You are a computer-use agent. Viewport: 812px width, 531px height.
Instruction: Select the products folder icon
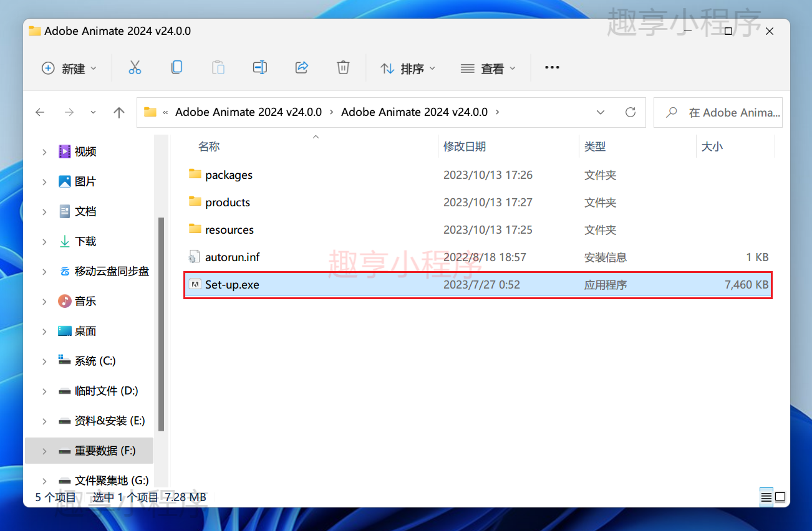point(195,201)
